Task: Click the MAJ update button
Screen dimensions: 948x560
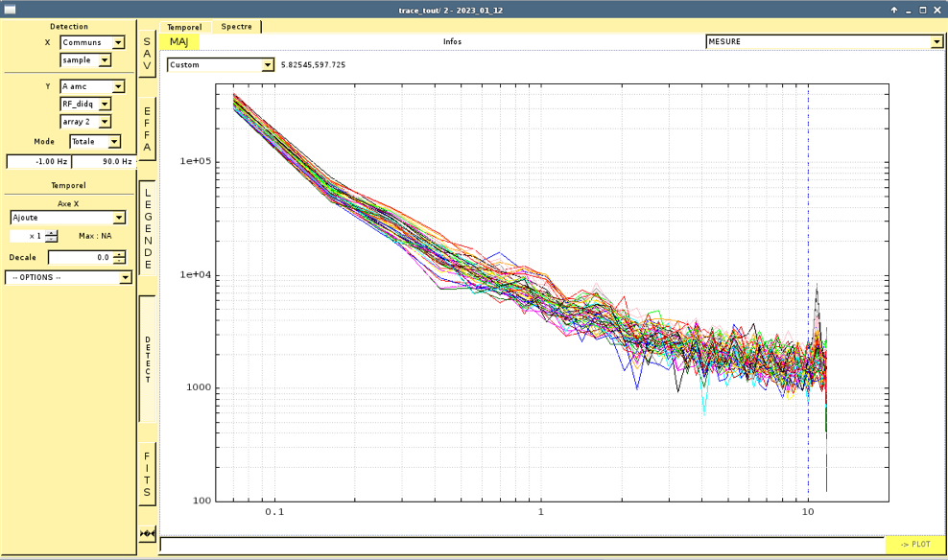Action: tap(179, 41)
